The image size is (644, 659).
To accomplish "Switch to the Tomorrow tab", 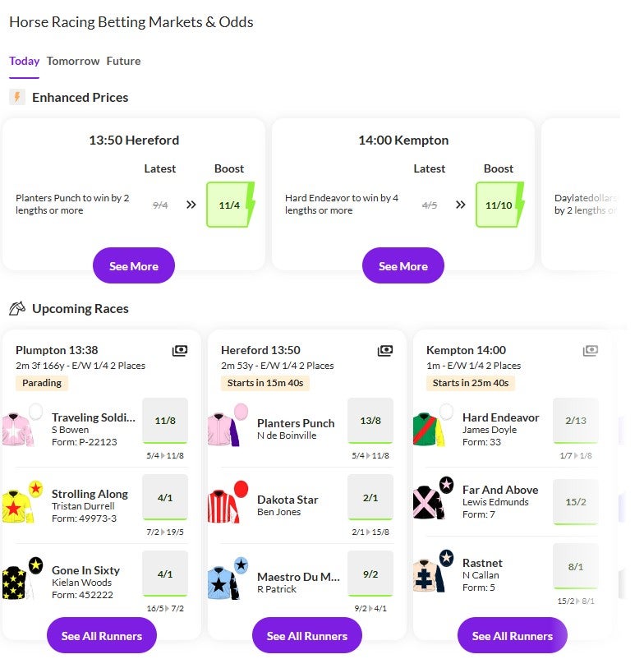I will (x=73, y=61).
